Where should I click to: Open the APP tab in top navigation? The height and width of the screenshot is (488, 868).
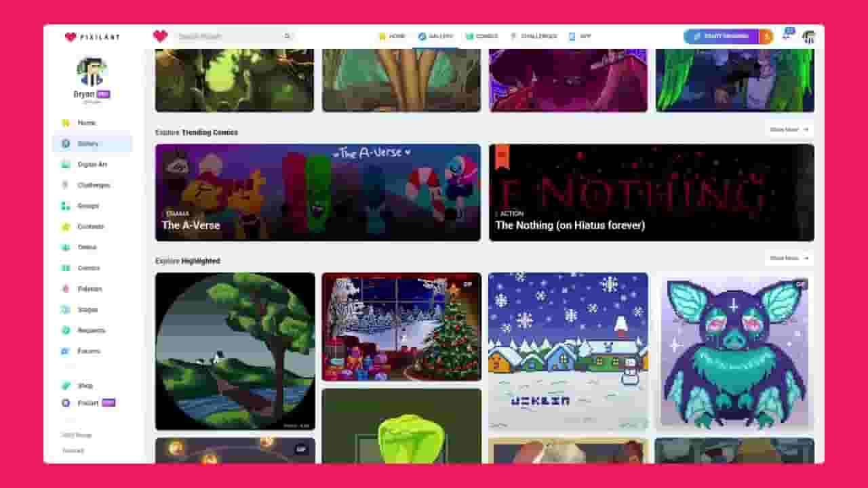580,37
